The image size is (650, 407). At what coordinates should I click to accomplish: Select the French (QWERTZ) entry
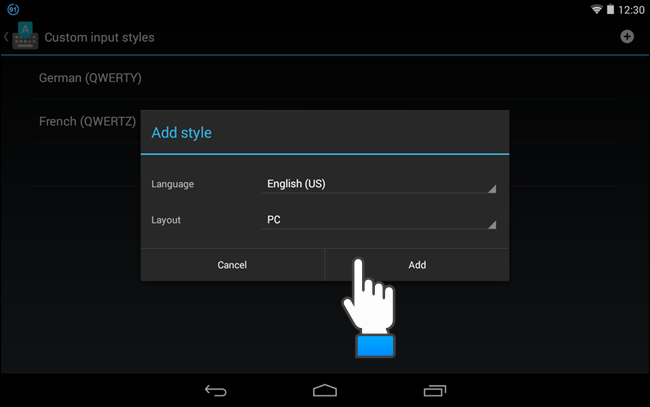tap(87, 121)
